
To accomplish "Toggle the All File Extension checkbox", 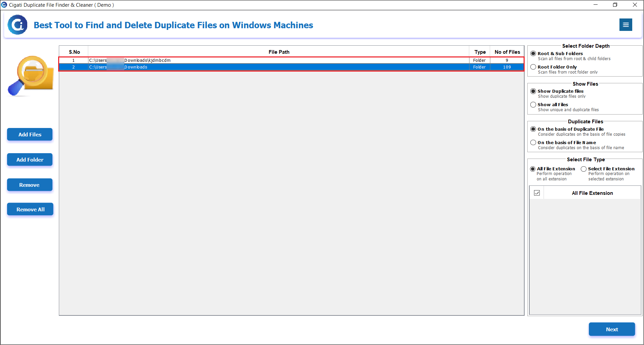I will tap(537, 193).
